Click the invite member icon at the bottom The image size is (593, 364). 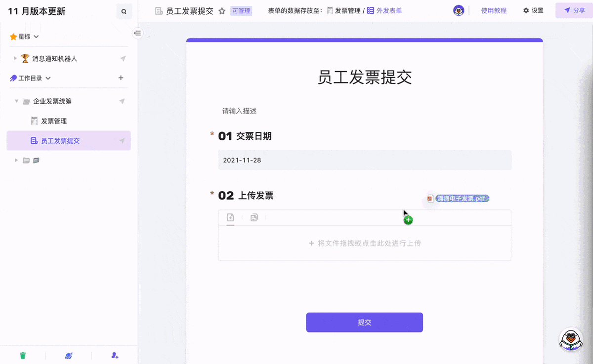[x=115, y=355]
